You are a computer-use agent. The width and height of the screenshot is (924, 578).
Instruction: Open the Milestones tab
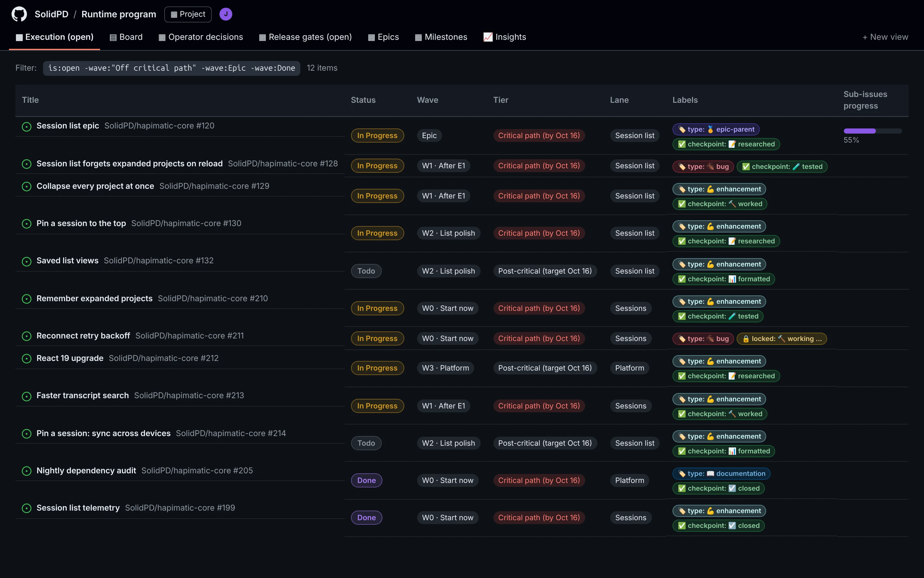[x=441, y=37]
